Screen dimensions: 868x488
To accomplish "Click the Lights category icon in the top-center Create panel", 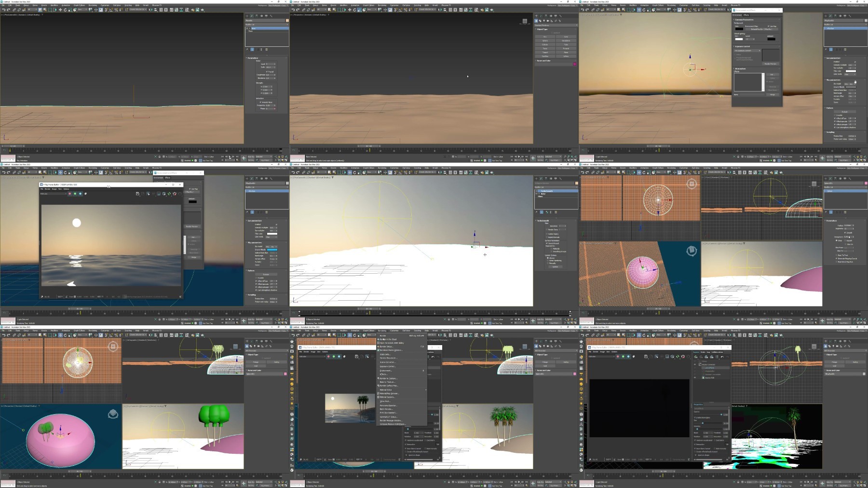I will point(544,21).
